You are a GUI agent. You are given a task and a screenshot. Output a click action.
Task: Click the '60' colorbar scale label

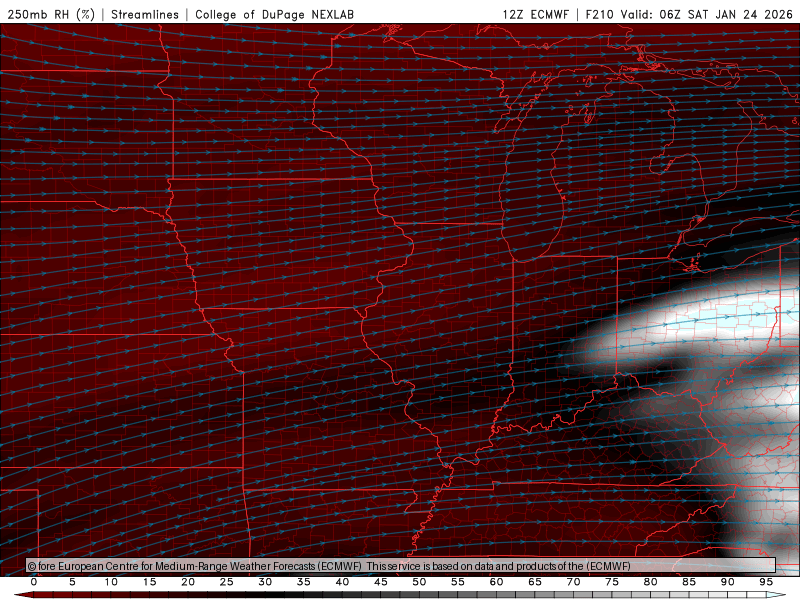point(496,582)
